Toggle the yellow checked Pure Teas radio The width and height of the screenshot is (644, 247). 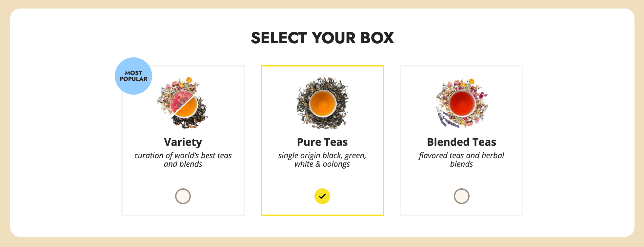[x=322, y=196]
